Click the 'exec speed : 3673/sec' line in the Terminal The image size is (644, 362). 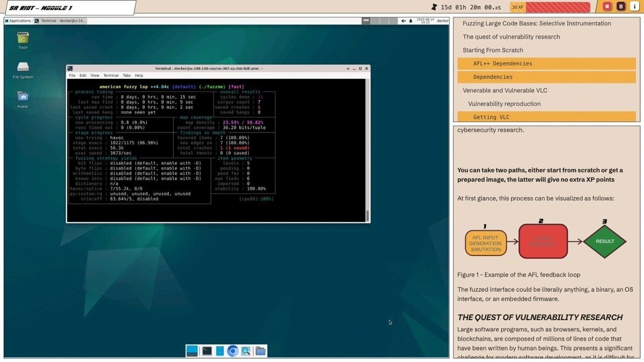point(103,153)
